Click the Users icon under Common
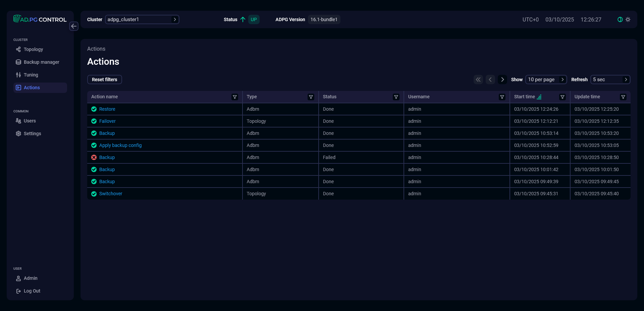This screenshot has height=311, width=644. (x=18, y=121)
